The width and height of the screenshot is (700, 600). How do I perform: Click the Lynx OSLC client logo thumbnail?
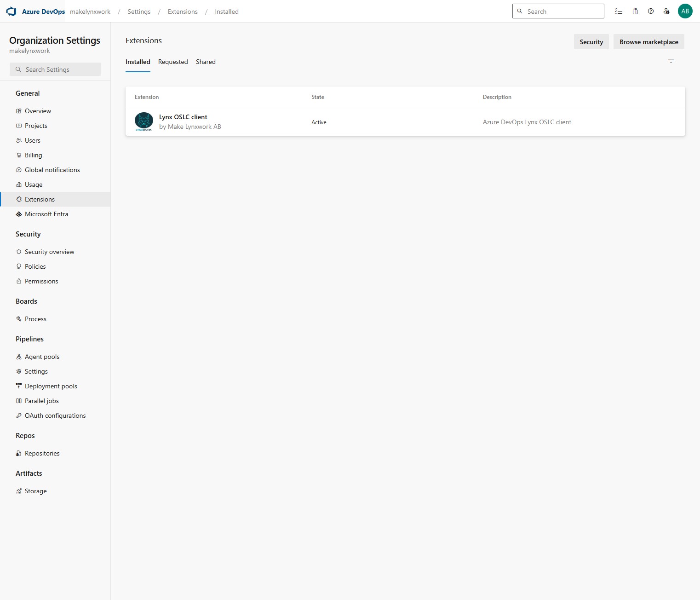point(144,121)
